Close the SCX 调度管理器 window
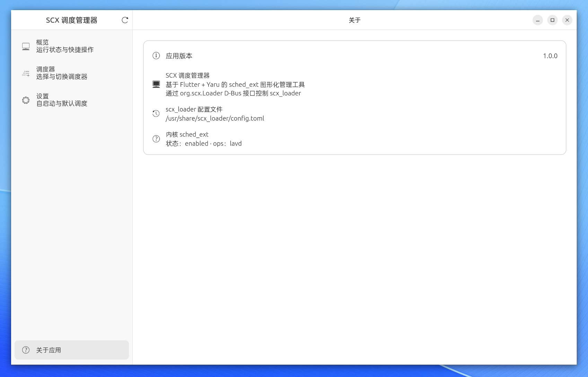 point(567,20)
